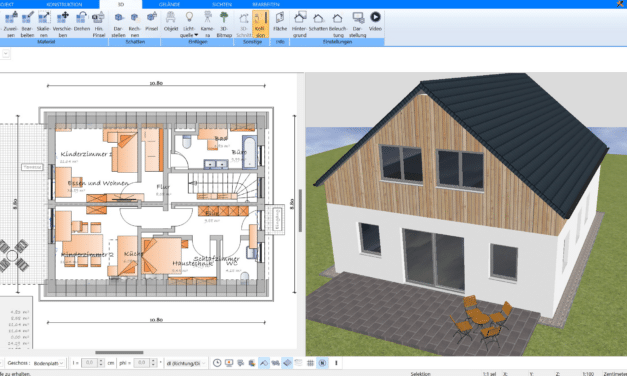Toggle the highlighted roof-line icon
Viewport: 627px width, 376px height.
[264, 363]
